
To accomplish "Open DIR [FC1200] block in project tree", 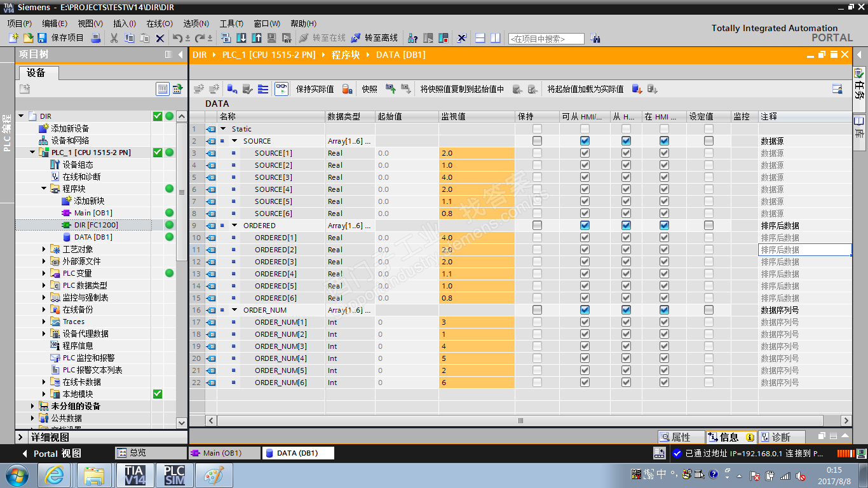I will (95, 225).
